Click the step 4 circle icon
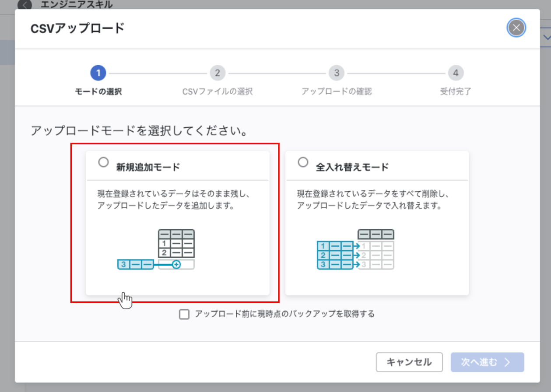This screenshot has width=551, height=392. (455, 73)
